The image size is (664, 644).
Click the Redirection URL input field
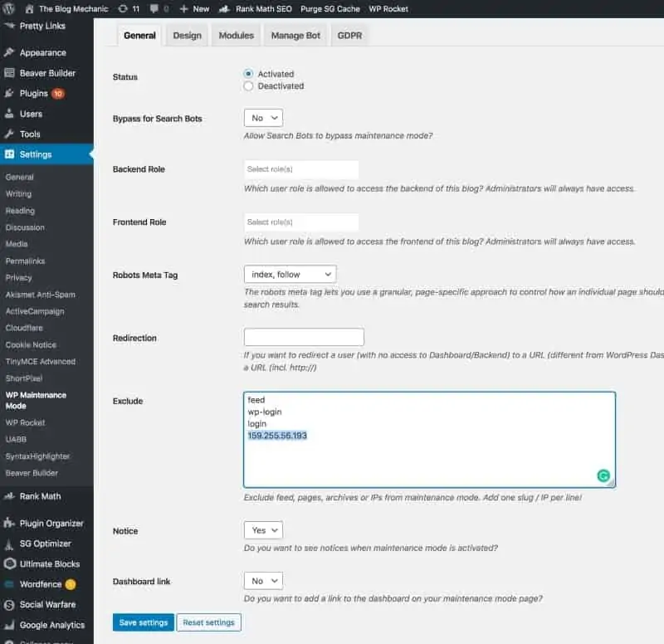pos(304,337)
